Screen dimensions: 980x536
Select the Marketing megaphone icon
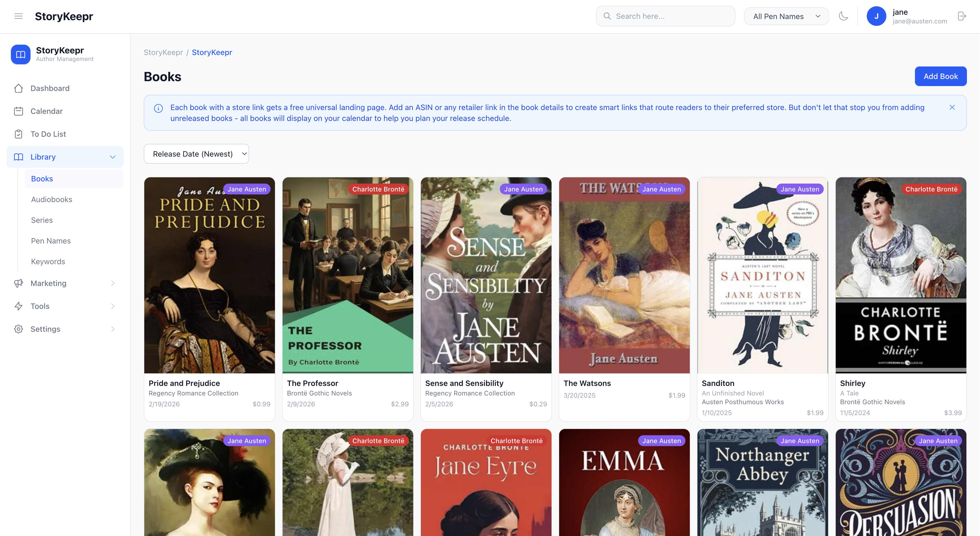(19, 283)
